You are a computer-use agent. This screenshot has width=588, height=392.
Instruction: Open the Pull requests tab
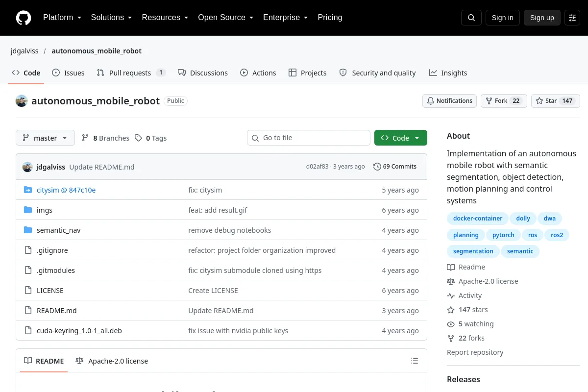tap(131, 73)
